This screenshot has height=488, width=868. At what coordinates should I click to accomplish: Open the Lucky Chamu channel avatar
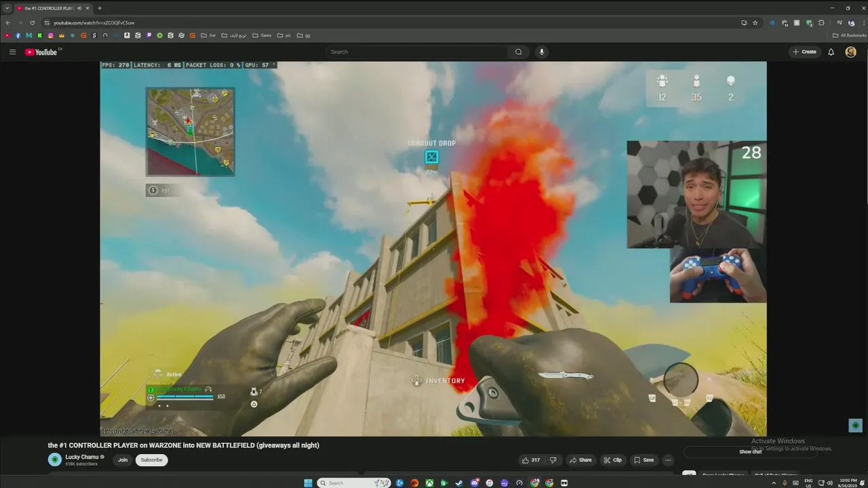[54, 460]
